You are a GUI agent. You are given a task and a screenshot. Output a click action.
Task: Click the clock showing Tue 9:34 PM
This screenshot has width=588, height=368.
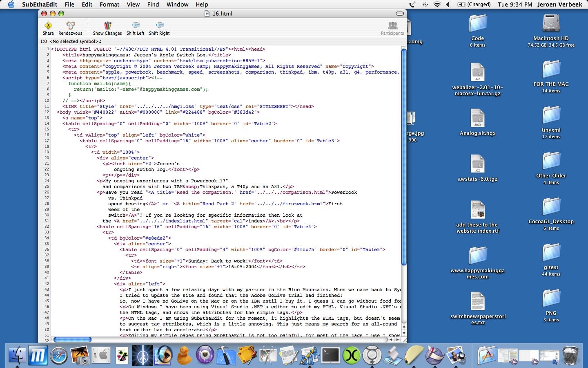515,4
